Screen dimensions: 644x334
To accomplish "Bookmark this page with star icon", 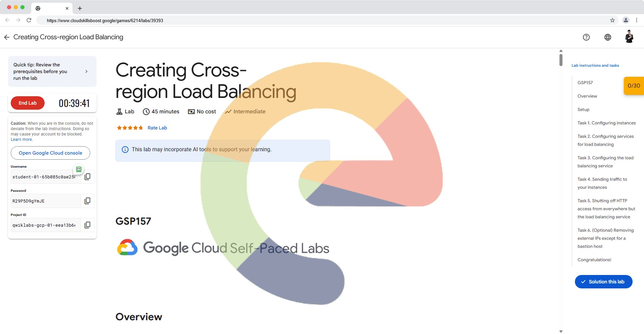I will [612, 20].
